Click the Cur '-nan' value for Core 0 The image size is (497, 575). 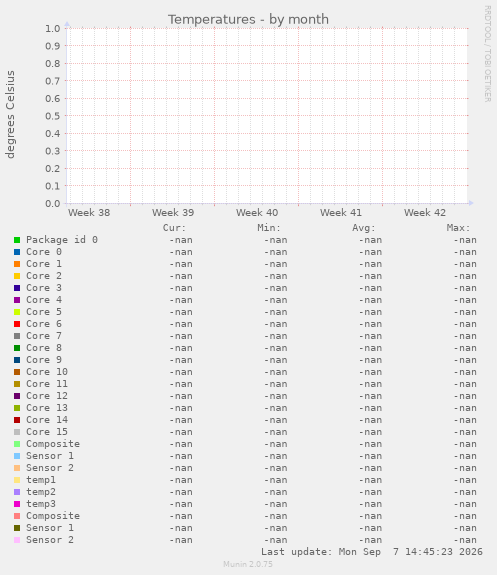(181, 252)
